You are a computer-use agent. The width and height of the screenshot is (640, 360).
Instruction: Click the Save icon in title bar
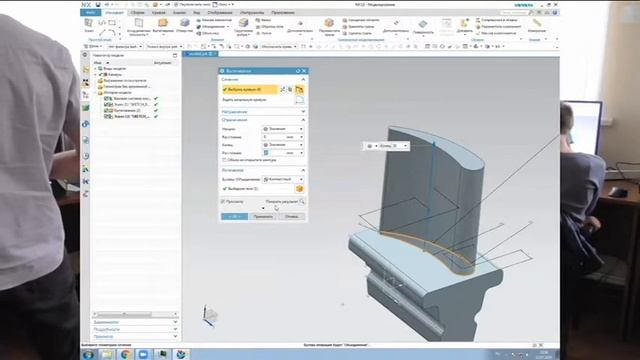98,4
